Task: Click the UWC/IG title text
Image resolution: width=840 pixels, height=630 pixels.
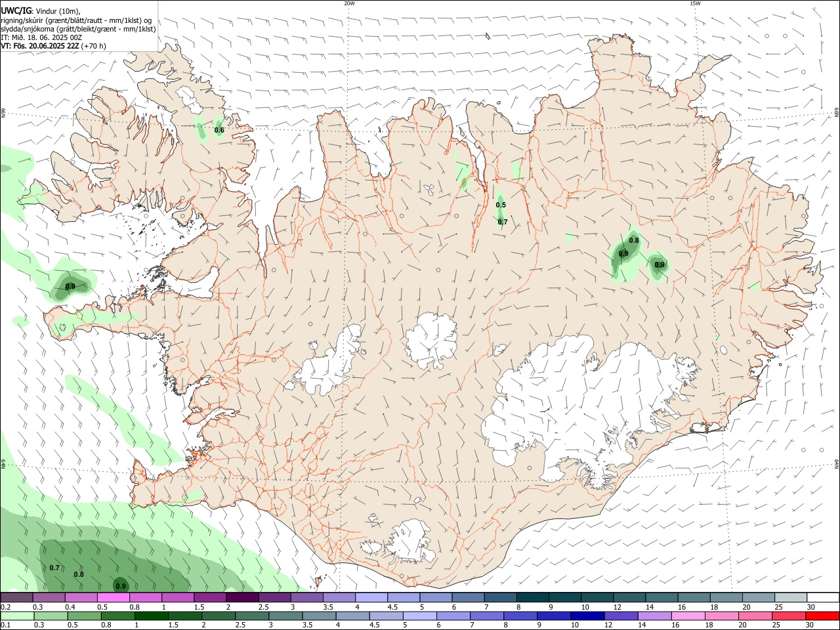Action: pos(16,10)
